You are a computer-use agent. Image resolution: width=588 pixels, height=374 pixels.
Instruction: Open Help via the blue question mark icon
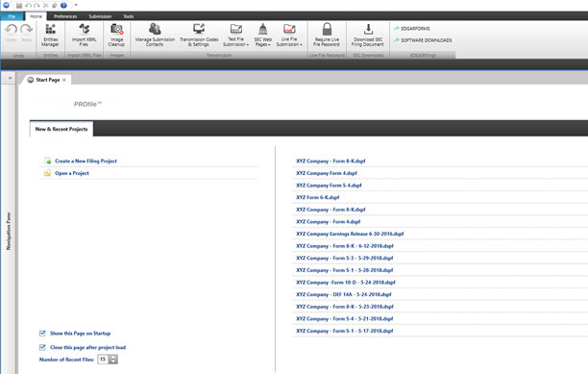[x=63, y=6]
